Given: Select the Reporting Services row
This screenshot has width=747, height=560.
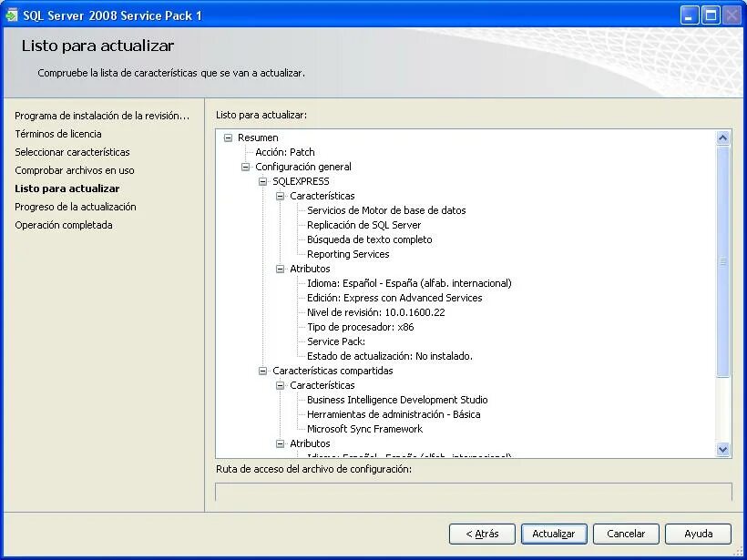Looking at the screenshot, I should pyautogui.click(x=348, y=254).
